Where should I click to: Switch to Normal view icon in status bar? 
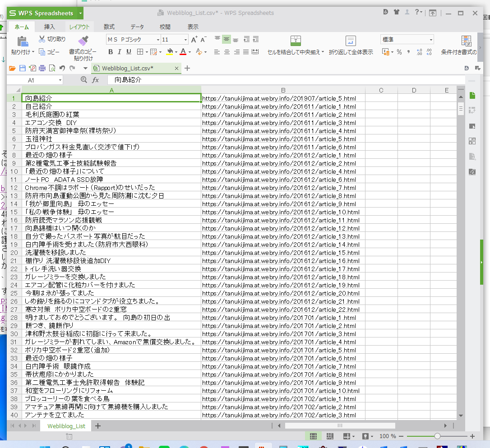[x=313, y=436]
